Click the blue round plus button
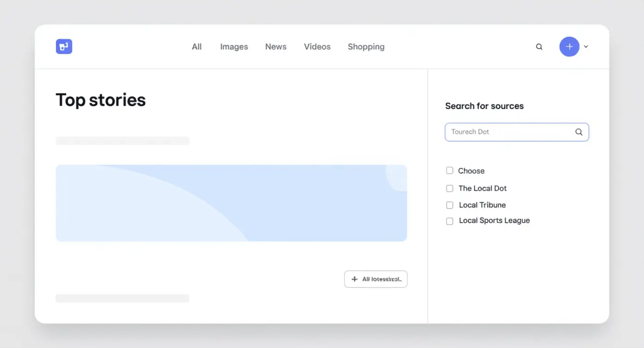 tap(569, 47)
